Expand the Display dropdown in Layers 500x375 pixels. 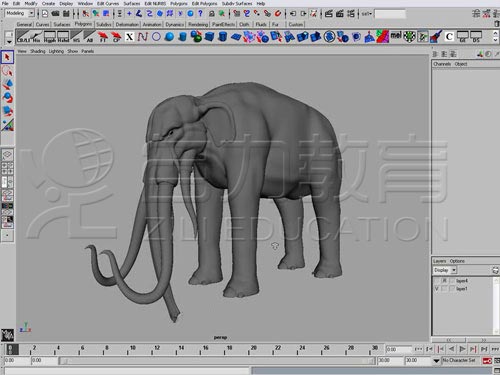(445, 270)
